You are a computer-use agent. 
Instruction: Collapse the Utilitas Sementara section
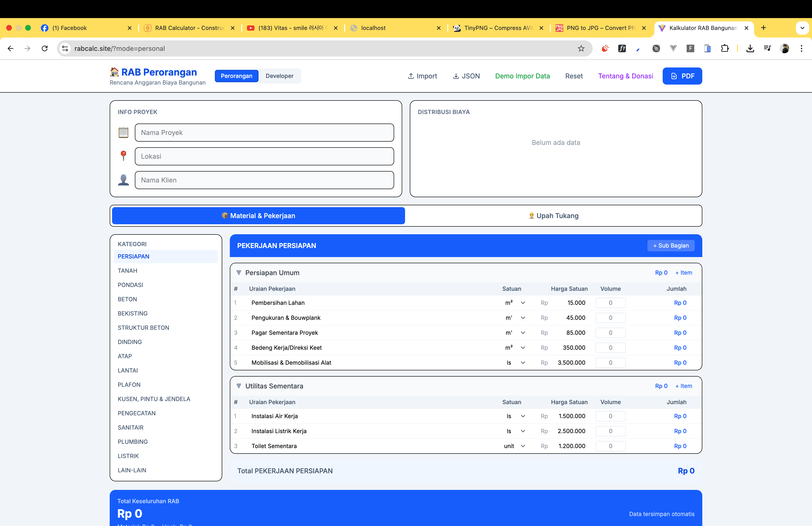[239, 386]
